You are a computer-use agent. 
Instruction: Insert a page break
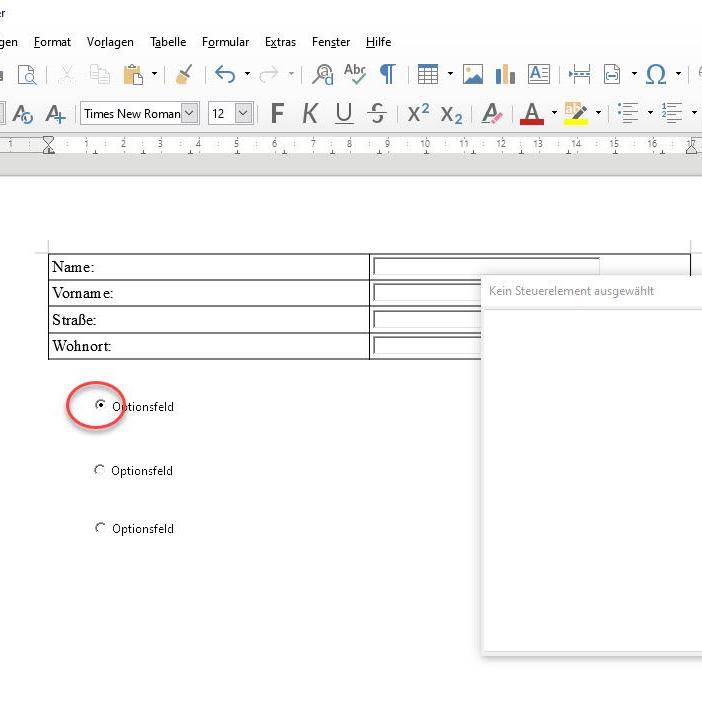(579, 74)
